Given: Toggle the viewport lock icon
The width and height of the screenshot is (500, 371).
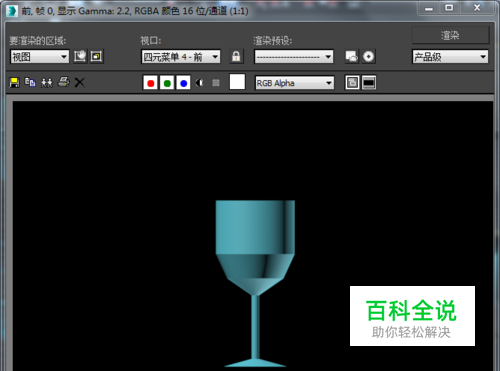Looking at the screenshot, I should 236,56.
